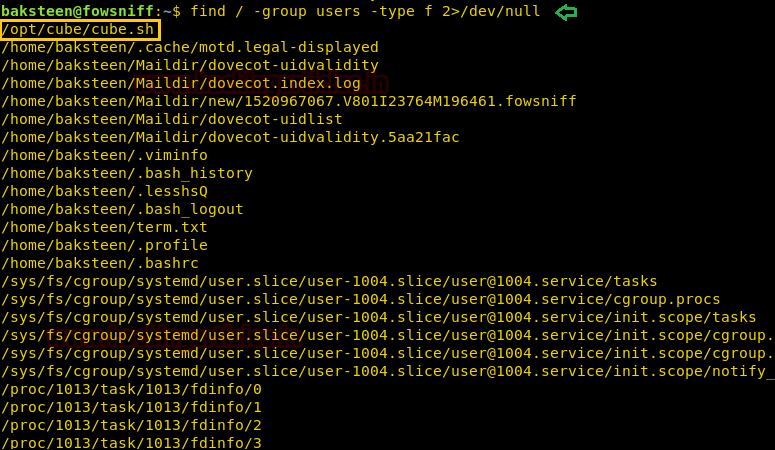Click the find command text
Screen dimensions: 775x450
(365, 11)
